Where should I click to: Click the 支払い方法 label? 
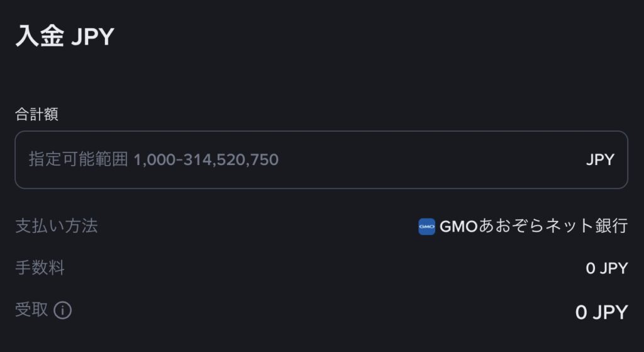tap(56, 226)
